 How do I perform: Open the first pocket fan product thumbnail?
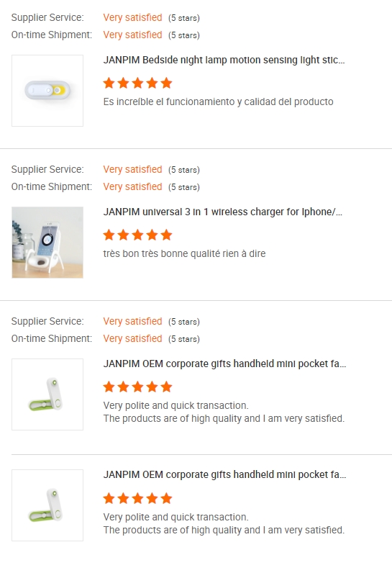point(47,394)
